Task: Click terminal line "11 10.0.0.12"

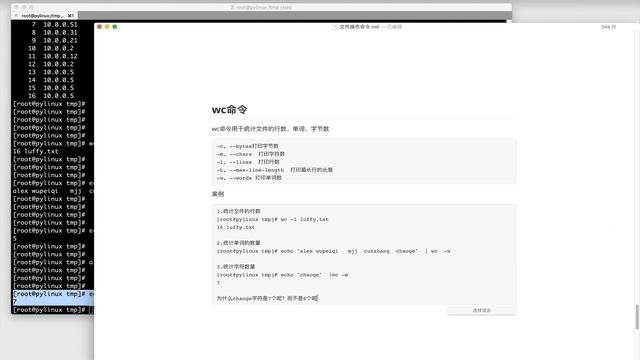Action: pos(53,56)
